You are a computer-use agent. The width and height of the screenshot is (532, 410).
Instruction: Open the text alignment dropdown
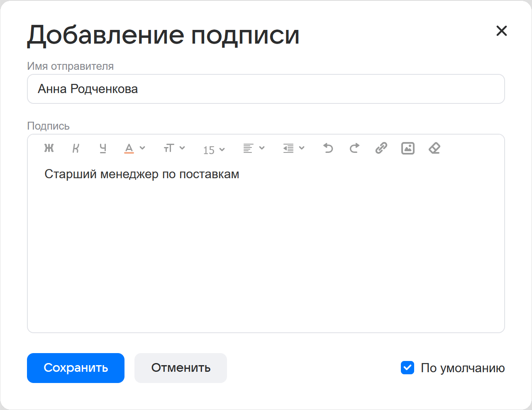point(254,148)
